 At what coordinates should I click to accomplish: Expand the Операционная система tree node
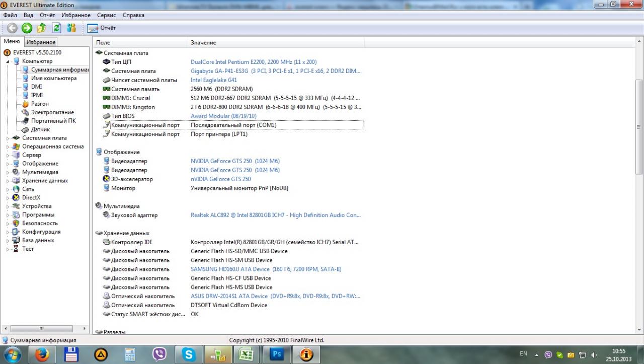pyautogui.click(x=8, y=147)
